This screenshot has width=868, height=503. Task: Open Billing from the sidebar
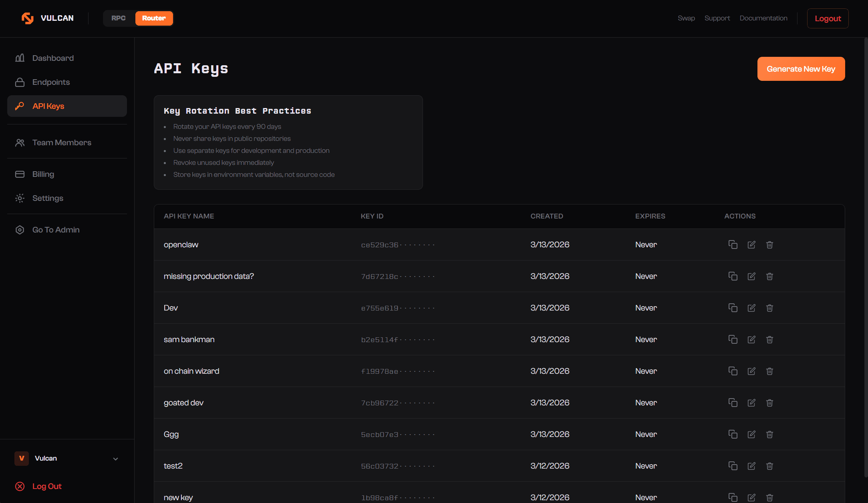tap(43, 174)
